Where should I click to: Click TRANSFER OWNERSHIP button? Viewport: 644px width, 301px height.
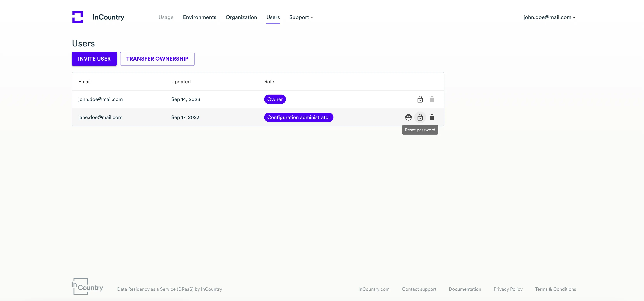(x=157, y=59)
